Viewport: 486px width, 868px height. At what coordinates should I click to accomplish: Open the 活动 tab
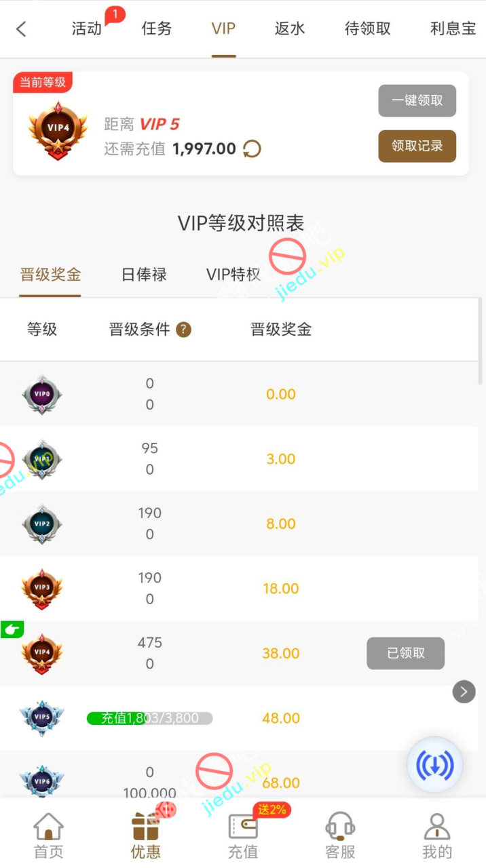pos(87,28)
